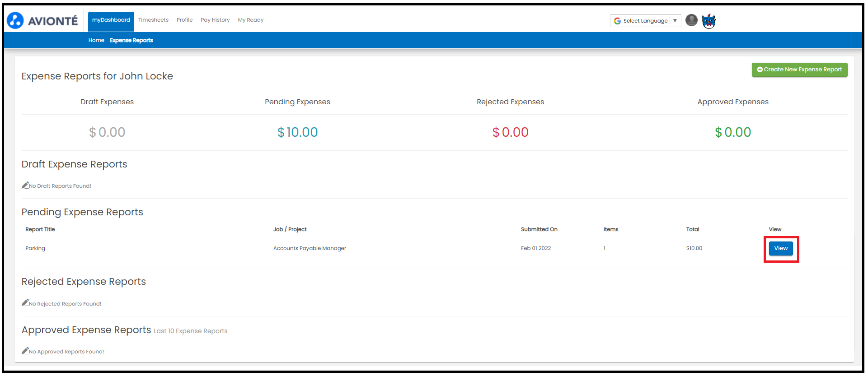Viewport: 868px width, 376px height.
Task: Click pencil icon beside No Rejected Reports Found
Action: coord(25,303)
